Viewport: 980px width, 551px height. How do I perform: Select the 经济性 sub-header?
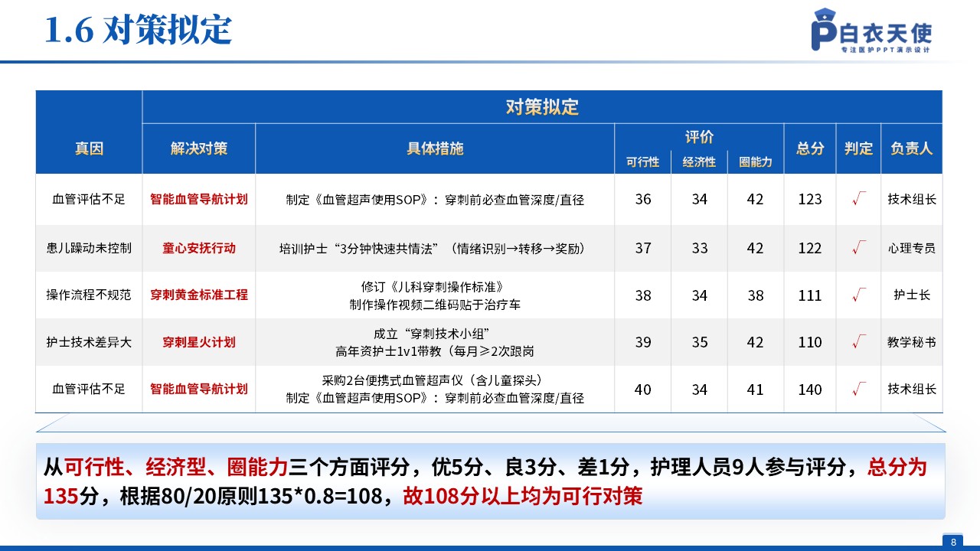(x=699, y=162)
